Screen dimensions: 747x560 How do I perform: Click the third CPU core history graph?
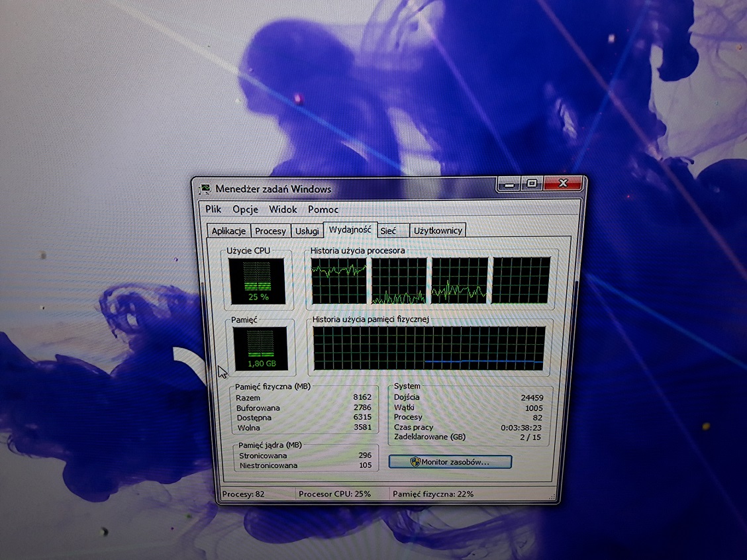(x=459, y=280)
